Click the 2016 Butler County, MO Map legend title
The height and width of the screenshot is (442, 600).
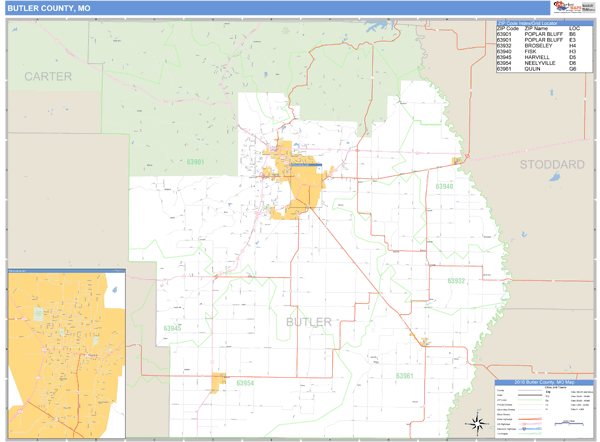545,384
